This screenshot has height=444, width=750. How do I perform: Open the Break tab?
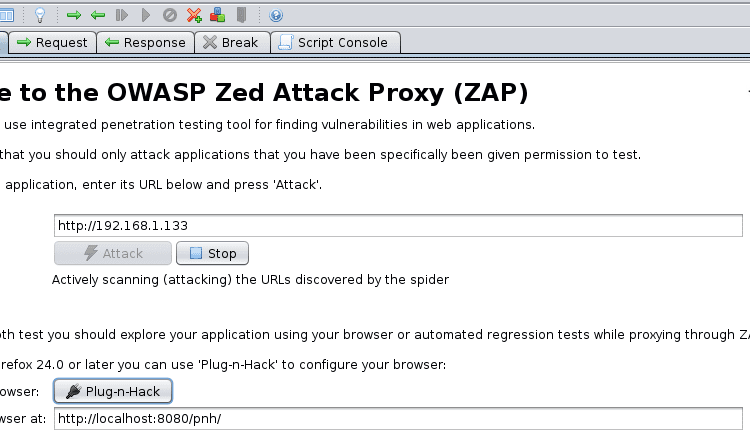232,43
